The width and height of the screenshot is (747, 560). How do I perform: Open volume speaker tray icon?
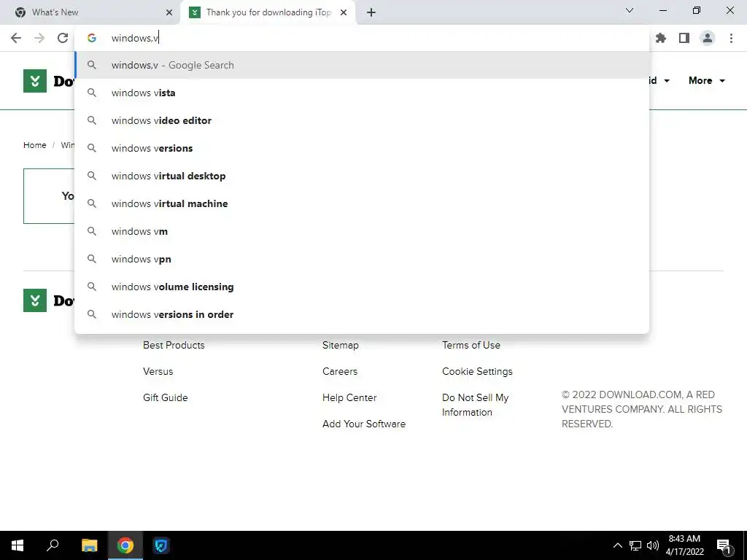(x=653, y=545)
